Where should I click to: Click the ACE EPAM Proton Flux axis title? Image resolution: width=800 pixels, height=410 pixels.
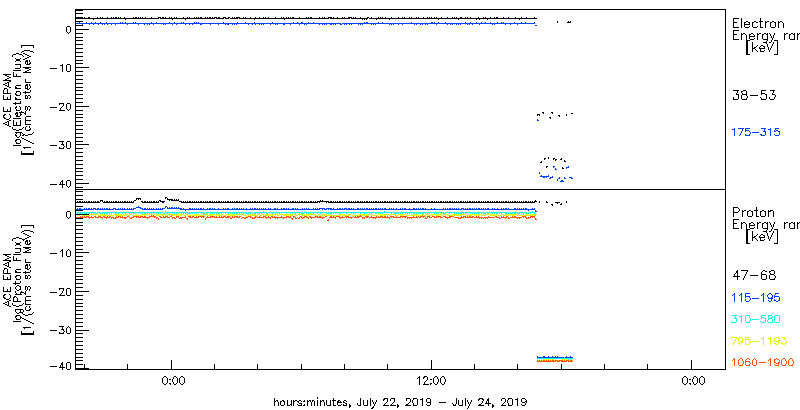[x=21, y=279]
